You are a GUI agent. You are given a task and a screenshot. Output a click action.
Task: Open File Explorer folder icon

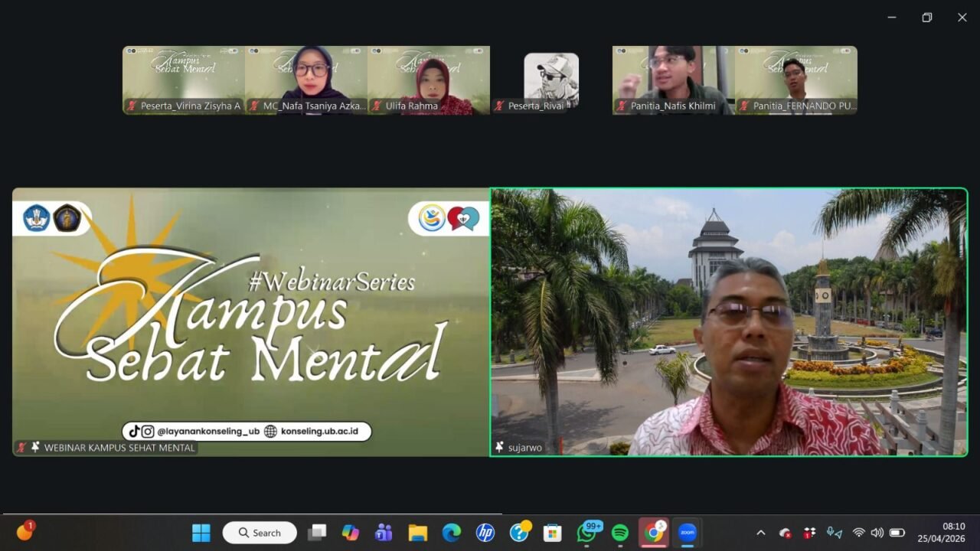tap(417, 533)
